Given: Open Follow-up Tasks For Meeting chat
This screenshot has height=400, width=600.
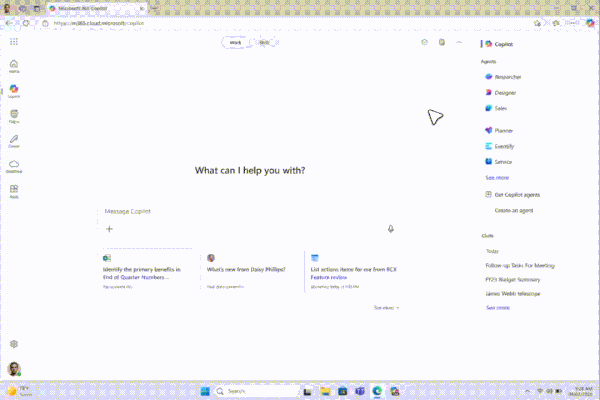Looking at the screenshot, I should point(520,265).
